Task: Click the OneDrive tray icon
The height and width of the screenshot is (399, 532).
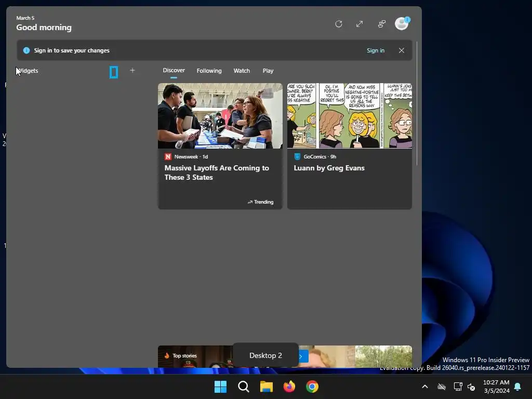Action: (442, 387)
